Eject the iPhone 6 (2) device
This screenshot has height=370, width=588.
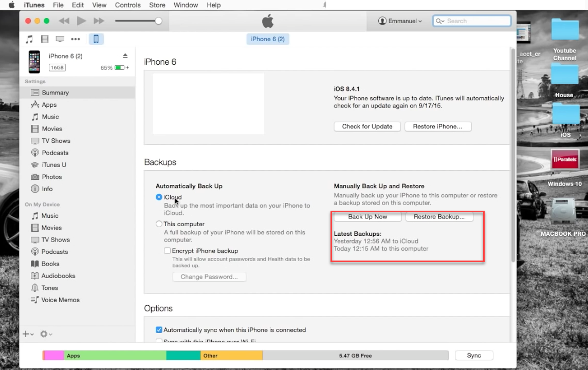tap(125, 56)
